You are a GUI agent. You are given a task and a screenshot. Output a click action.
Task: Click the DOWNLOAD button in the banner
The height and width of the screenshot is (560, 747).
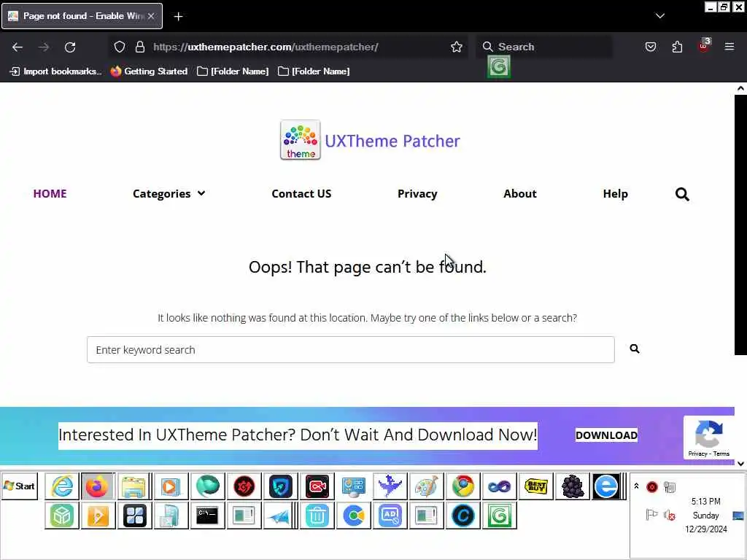tap(606, 435)
